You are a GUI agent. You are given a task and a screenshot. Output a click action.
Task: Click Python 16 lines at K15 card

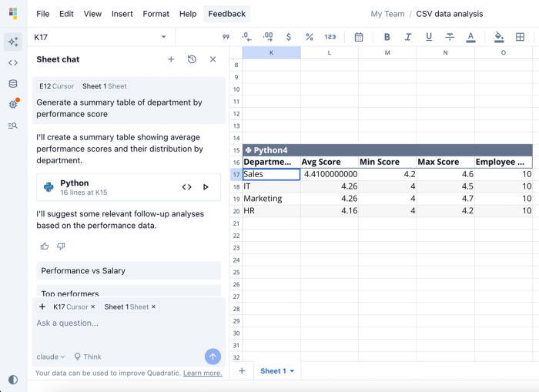[129, 187]
